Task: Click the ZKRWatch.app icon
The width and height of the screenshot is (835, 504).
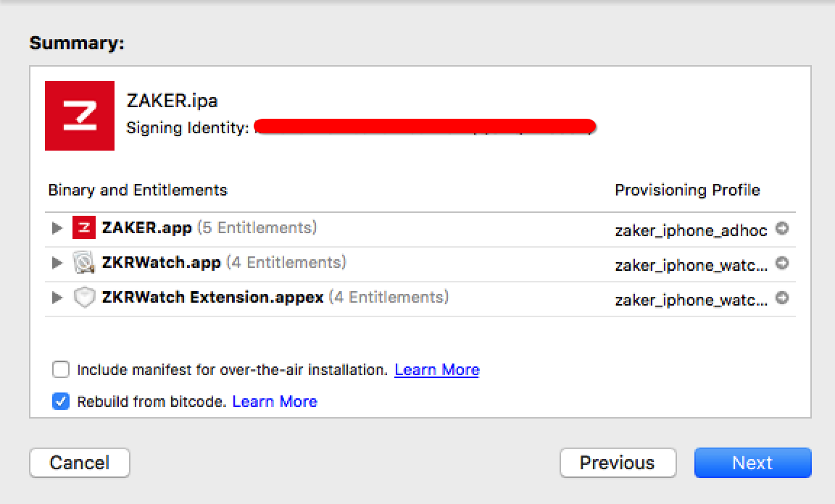Action: point(83,262)
